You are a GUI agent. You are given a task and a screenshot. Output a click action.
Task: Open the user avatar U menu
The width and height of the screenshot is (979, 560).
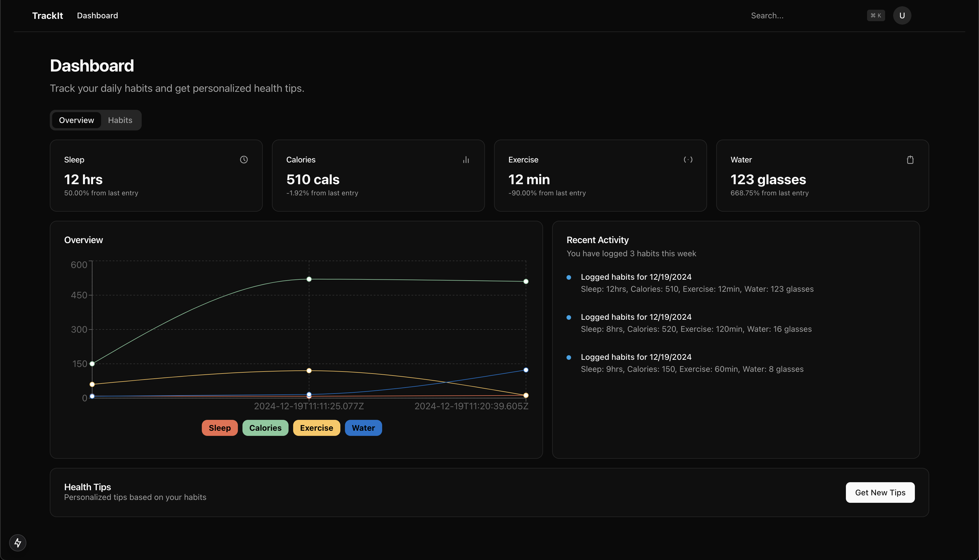(x=902, y=15)
